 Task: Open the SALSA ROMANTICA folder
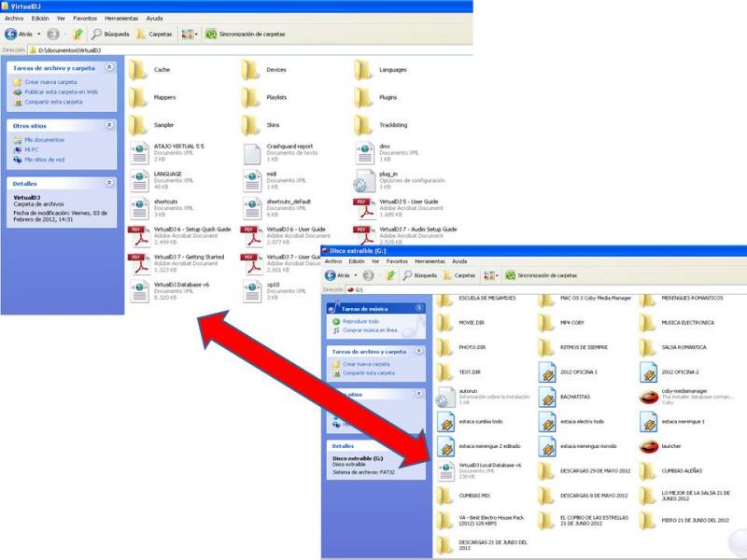[x=673, y=347]
